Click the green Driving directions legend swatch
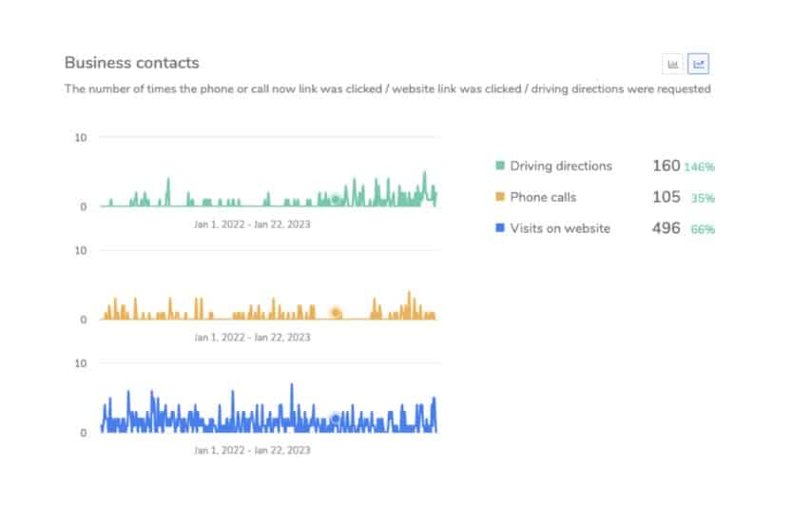This screenshot has height=506, width=812. click(500, 165)
